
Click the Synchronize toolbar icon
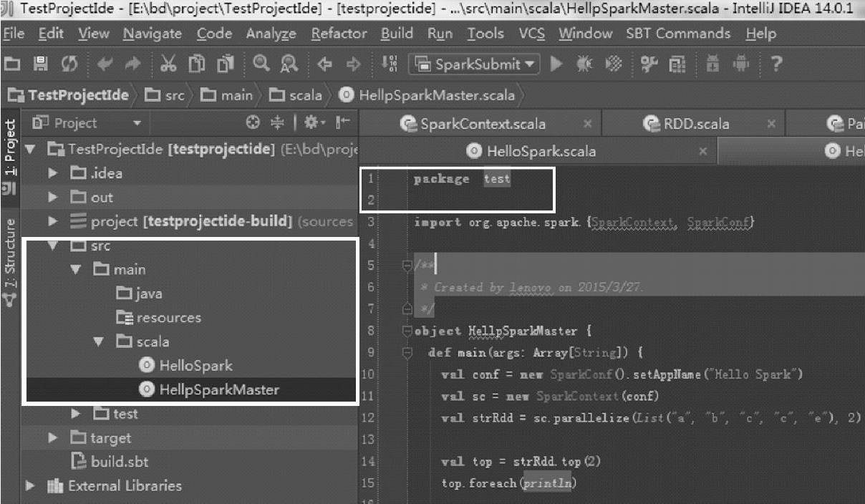(x=69, y=64)
